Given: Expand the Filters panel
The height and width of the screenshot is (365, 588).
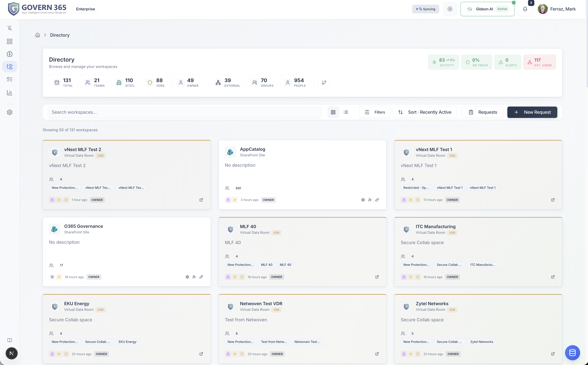Looking at the screenshot, I should click(374, 112).
